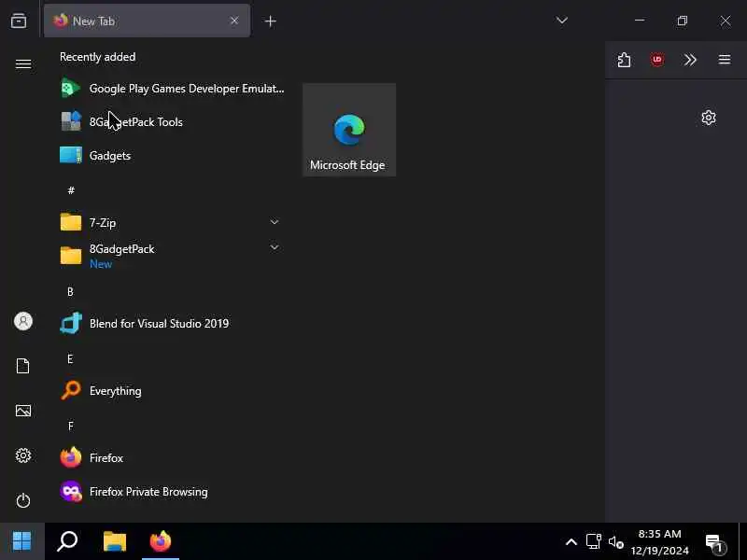Open the Firefox list all tabs dropdown
Viewport: 747px width, 560px height.
(x=562, y=21)
